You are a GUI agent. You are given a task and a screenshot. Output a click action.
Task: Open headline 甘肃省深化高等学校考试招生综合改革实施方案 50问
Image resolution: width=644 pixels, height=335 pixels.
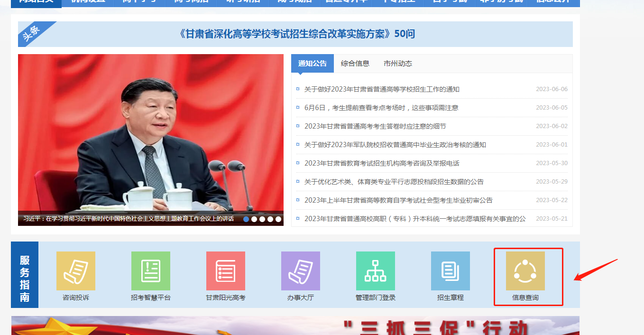click(x=297, y=34)
